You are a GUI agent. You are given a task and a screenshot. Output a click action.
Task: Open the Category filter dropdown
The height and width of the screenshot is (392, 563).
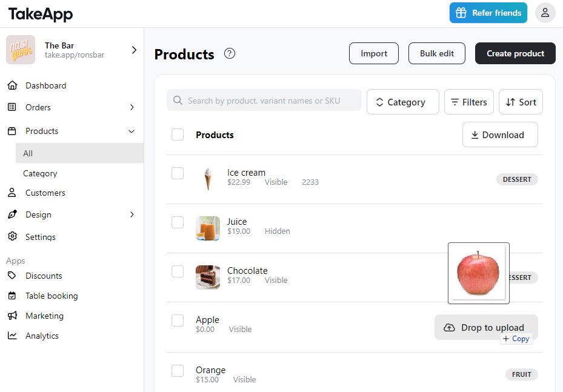tap(402, 102)
